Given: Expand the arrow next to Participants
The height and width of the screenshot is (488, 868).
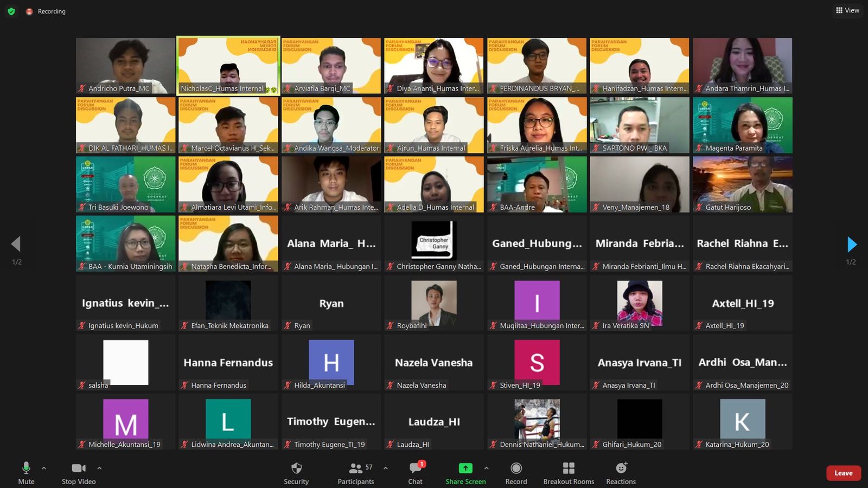Looking at the screenshot, I should [x=386, y=468].
